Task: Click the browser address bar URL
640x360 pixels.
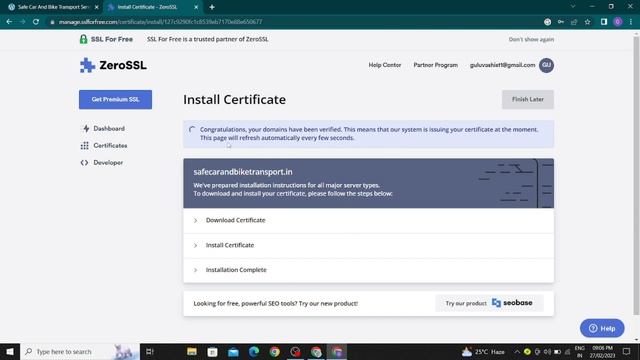Action: [160, 22]
